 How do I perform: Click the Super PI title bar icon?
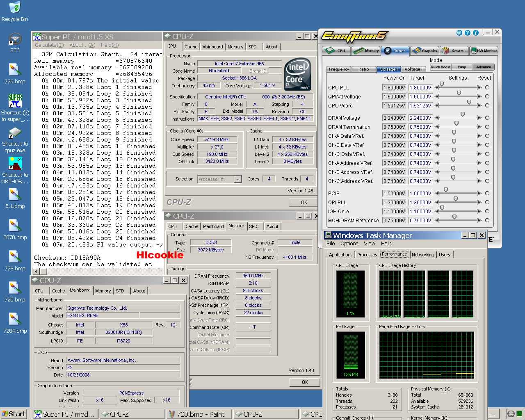point(37,37)
